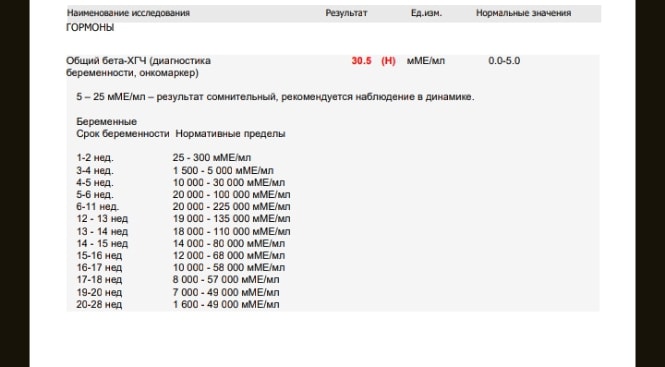
Task: Click the value "1 500 - 5 000 мМЕ/мл"
Action: (223, 171)
